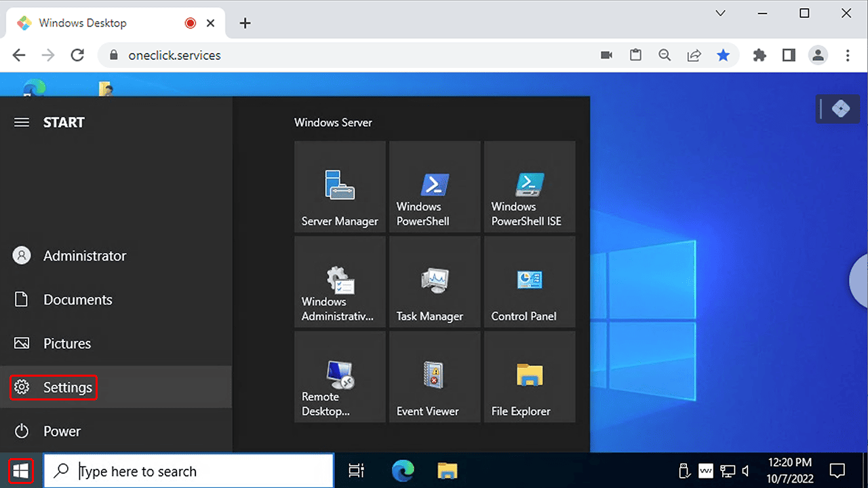
Task: Launch Event Viewer tile
Action: click(x=435, y=377)
